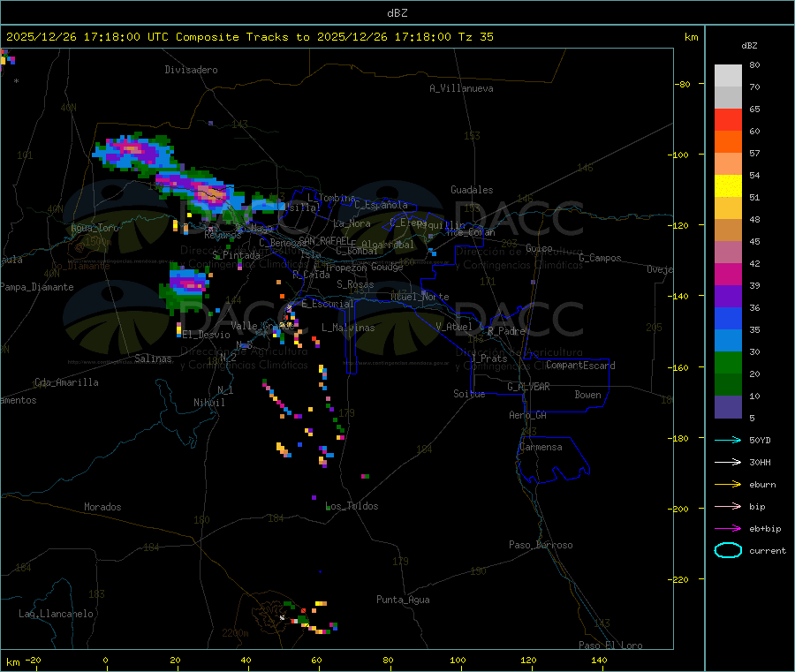Click the J_Prats map label

point(489,358)
